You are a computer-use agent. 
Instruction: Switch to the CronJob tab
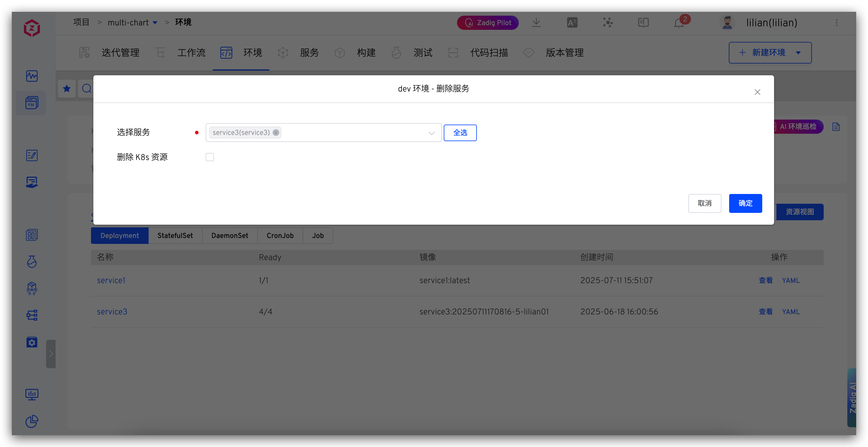(280, 236)
